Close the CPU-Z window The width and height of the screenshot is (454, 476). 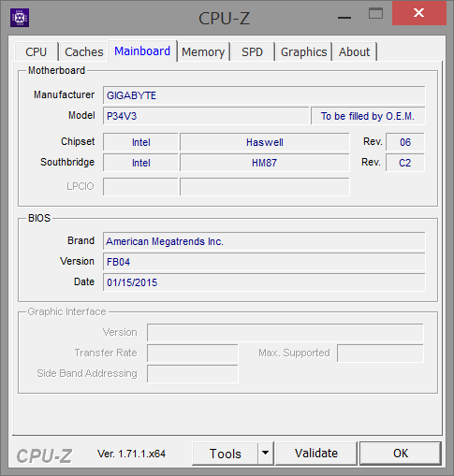418,13
